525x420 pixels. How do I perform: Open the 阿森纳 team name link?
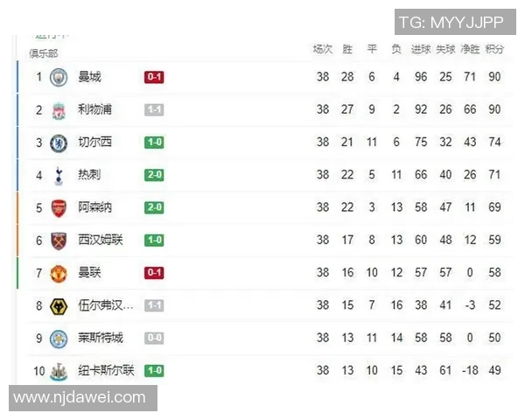click(94, 207)
